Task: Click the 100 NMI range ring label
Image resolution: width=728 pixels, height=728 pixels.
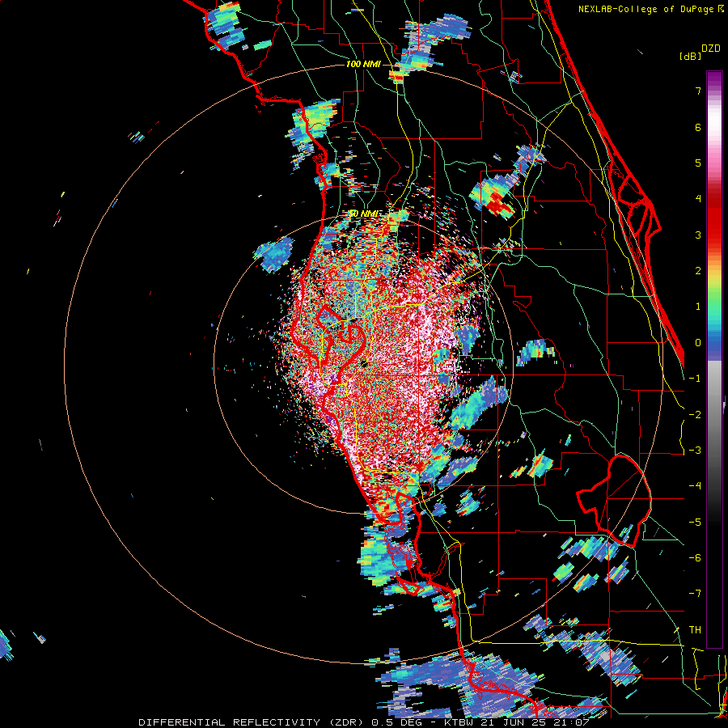Action: [363, 64]
